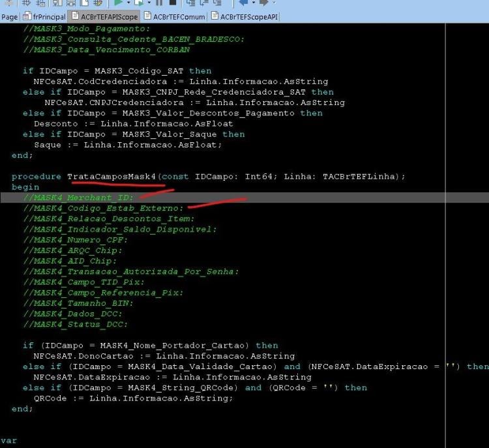Click the Trace Into step icon
Viewport: 489px width, 448px height.
[x=190, y=3]
